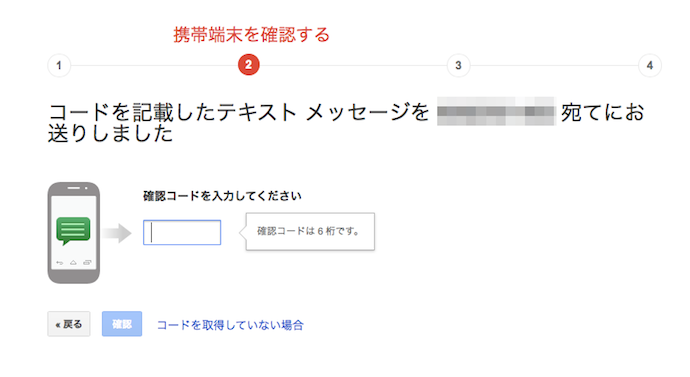This screenshot has height=377, width=690.
Task: Go back with the « 戻る button
Action: coord(69,324)
